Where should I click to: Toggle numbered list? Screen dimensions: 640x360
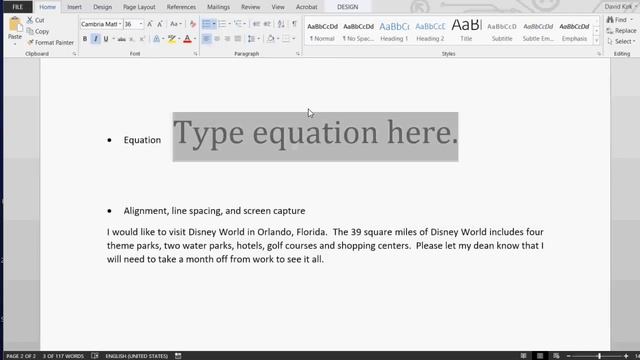[x=222, y=24]
